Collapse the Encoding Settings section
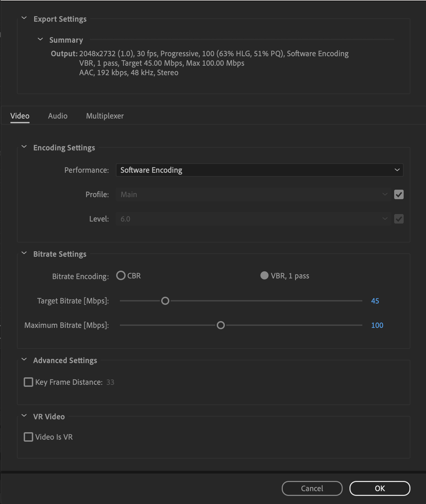This screenshot has width=426, height=504. [24, 146]
